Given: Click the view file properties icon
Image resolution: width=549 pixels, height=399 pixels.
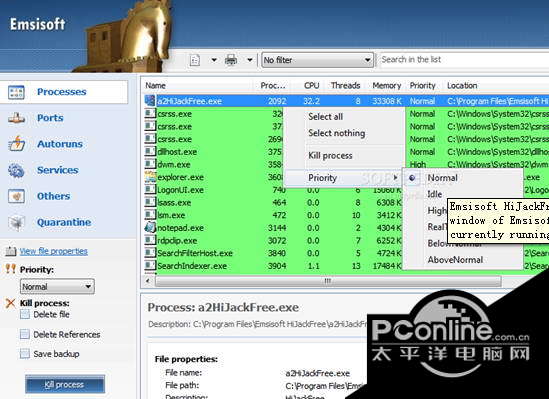Looking at the screenshot, I should tap(11, 251).
